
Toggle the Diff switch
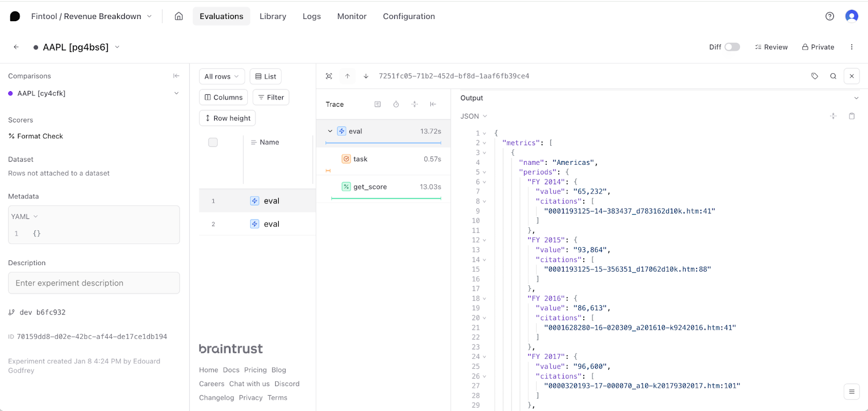pos(732,47)
